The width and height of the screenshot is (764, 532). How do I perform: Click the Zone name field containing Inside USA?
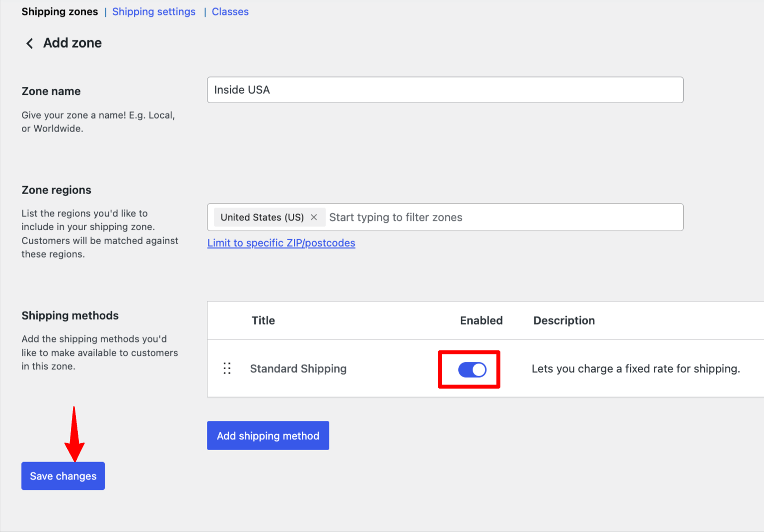coord(445,90)
